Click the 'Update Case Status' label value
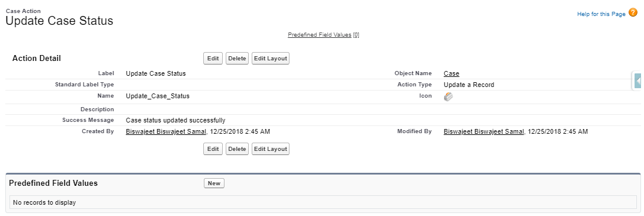Image resolution: width=644 pixels, height=216 pixels. coord(155,73)
